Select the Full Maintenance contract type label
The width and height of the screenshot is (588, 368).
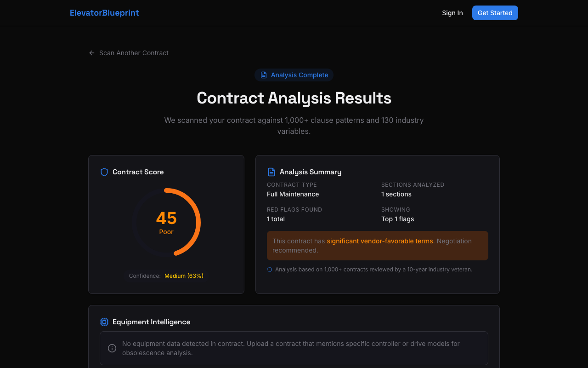(293, 194)
